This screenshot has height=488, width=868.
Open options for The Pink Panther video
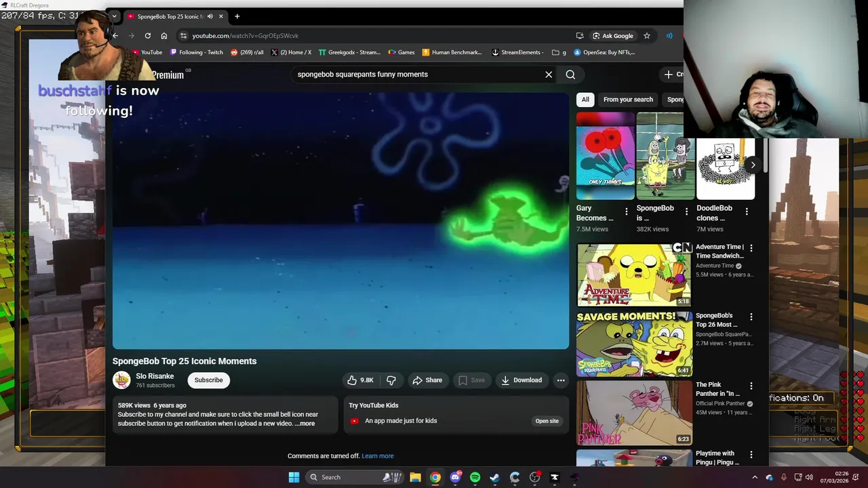tap(751, 386)
